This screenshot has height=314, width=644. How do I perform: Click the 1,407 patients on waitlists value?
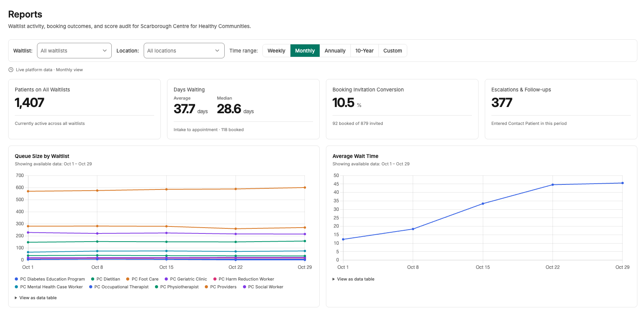pos(30,103)
